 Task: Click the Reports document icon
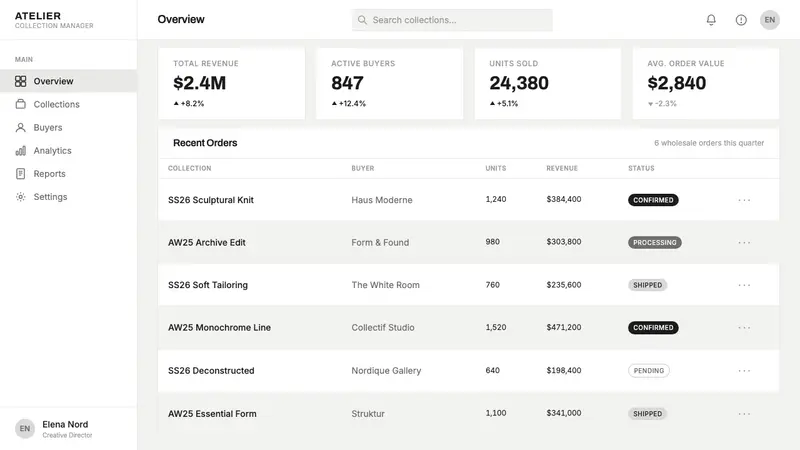pos(20,173)
